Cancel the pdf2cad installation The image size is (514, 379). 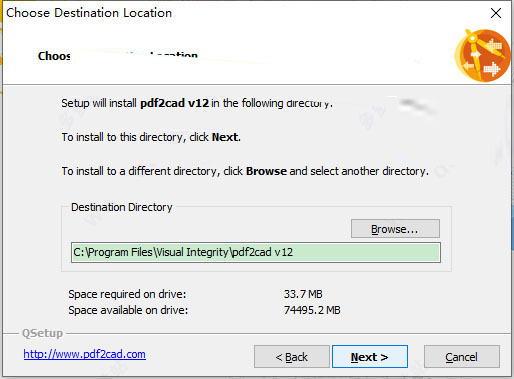pyautogui.click(x=462, y=357)
